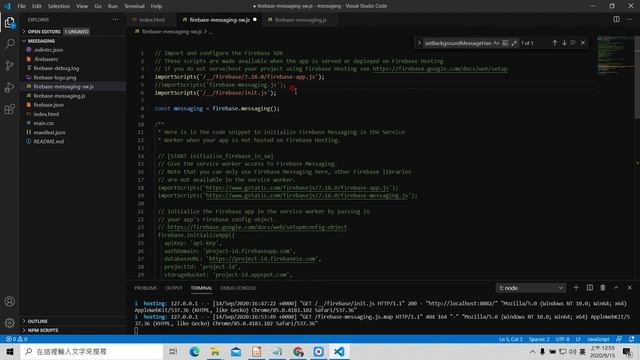Split the terminal panel

590,288
